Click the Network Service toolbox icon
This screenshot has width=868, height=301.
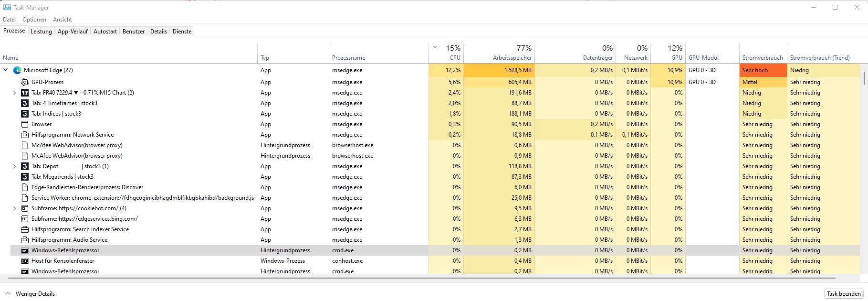25,135
